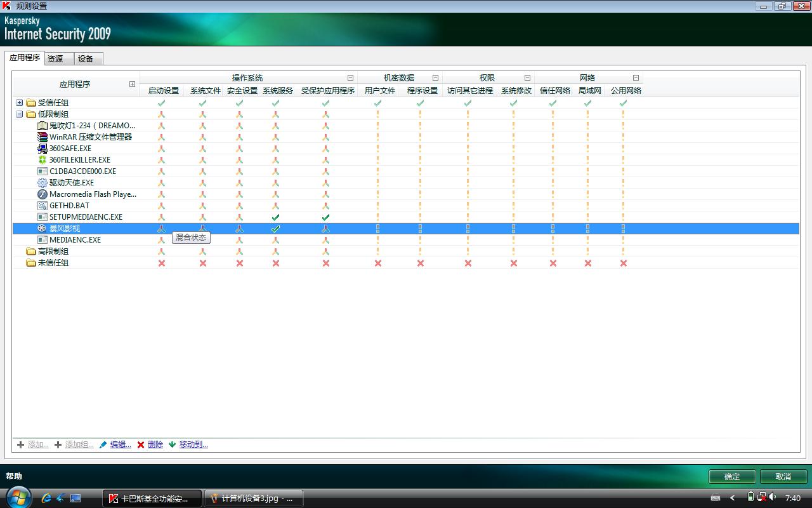The height and width of the screenshot is (508, 812).
Task: Select the 驱动天使.EXE gear icon
Action: pyautogui.click(x=43, y=183)
